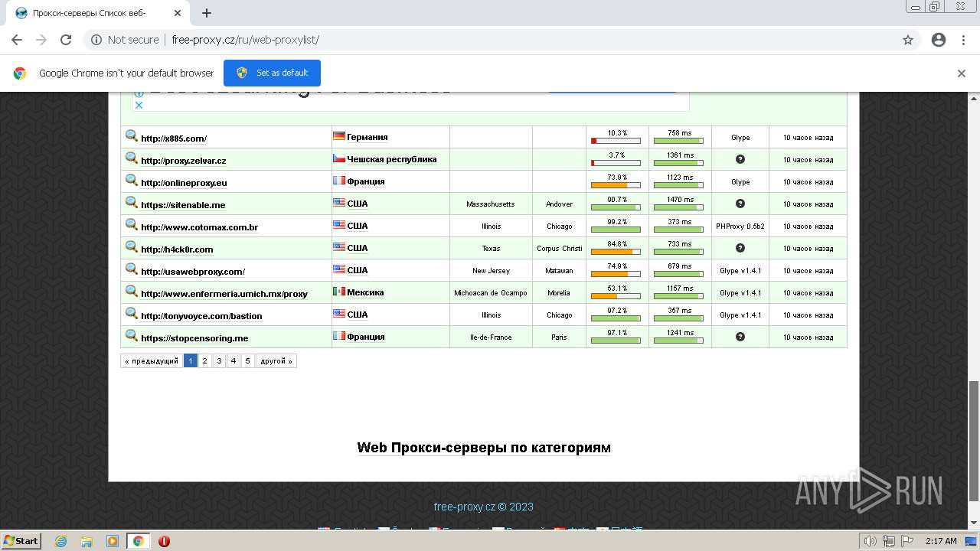Open the http://proxy.zelvar.cz link
Viewport: 980px width, 551px height.
[184, 161]
